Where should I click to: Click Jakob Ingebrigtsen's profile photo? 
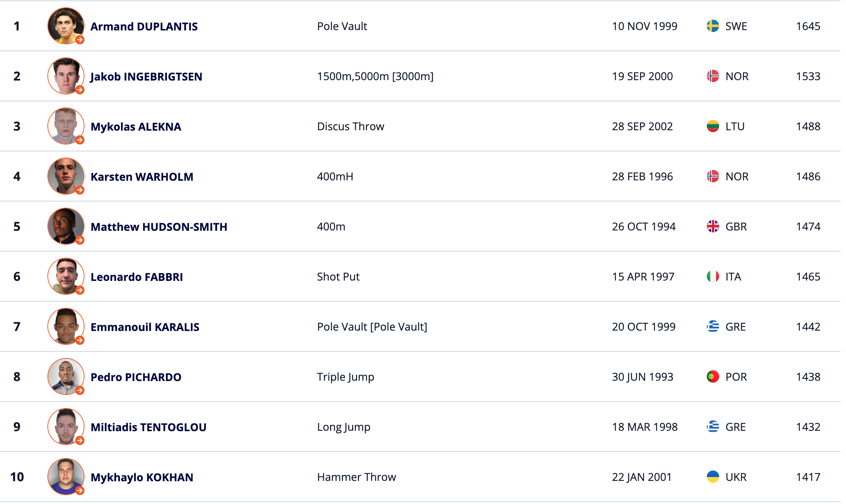(x=66, y=76)
